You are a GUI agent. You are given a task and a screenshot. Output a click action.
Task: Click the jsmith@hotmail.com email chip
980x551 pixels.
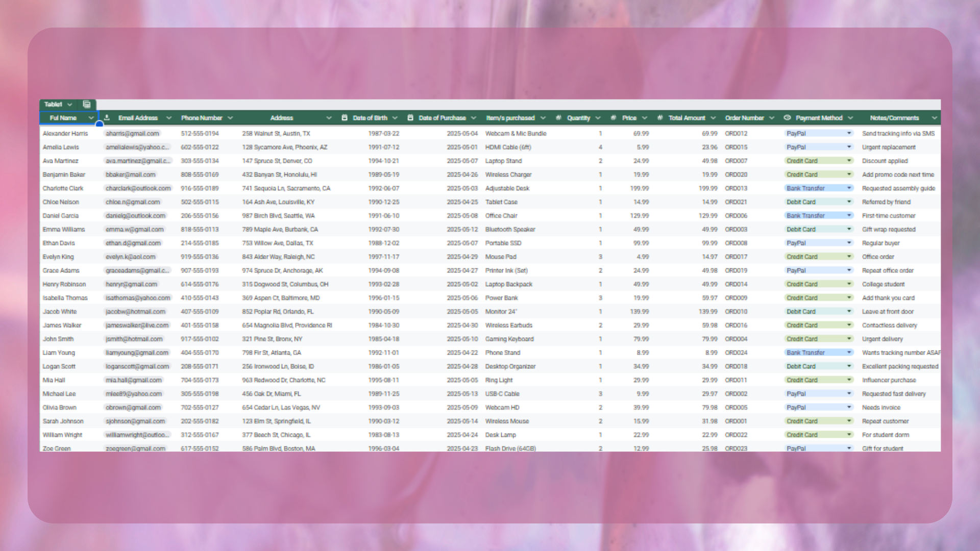(134, 339)
